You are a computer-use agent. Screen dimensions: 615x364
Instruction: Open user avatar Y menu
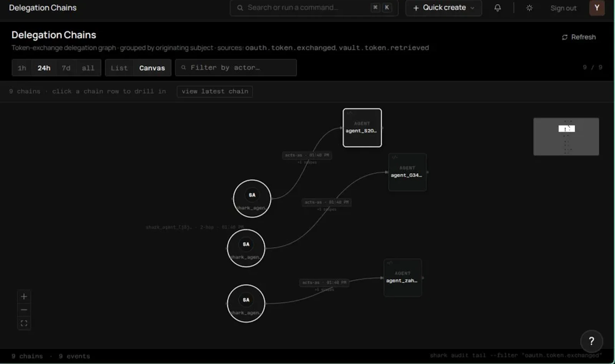pos(597,8)
